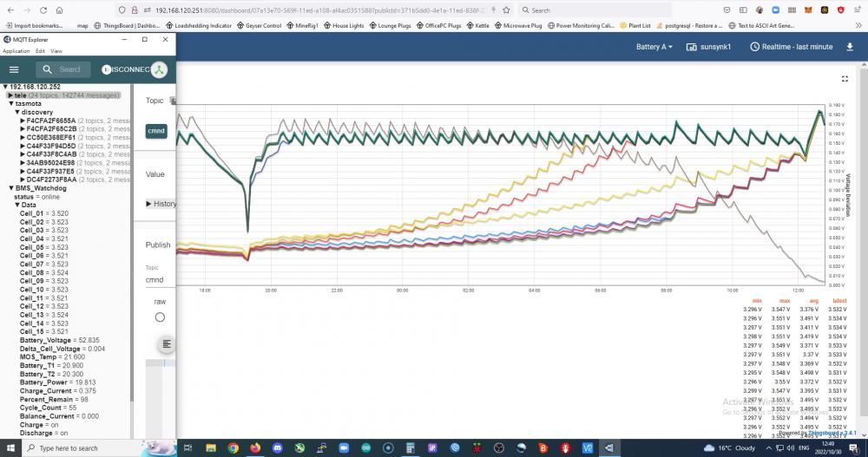Open Google Chrome from the taskbar

click(x=233, y=448)
